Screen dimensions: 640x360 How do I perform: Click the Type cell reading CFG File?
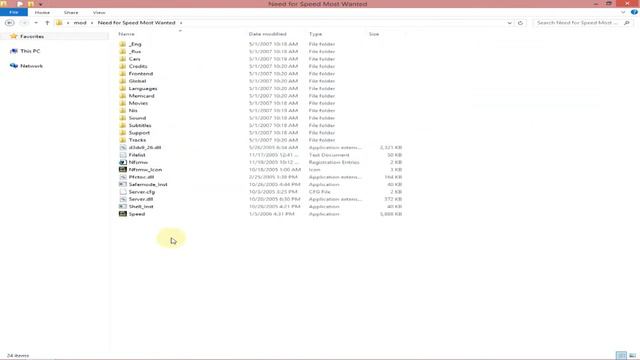(320, 192)
